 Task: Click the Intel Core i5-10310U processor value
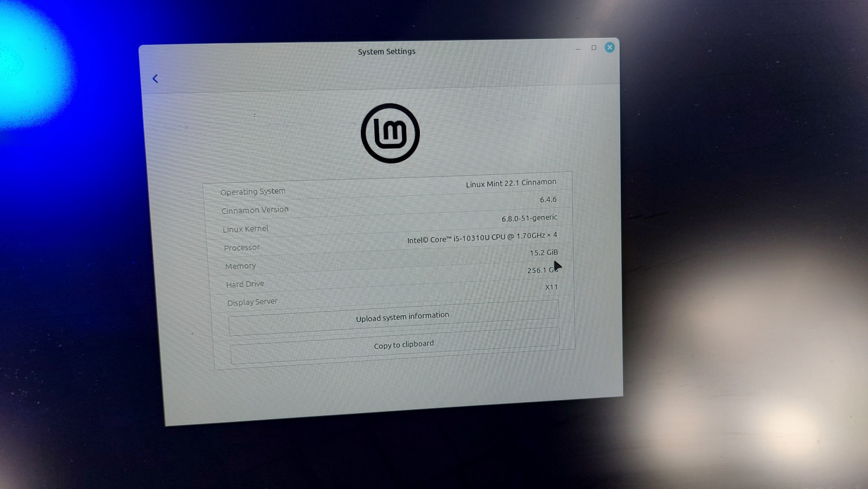coord(482,238)
